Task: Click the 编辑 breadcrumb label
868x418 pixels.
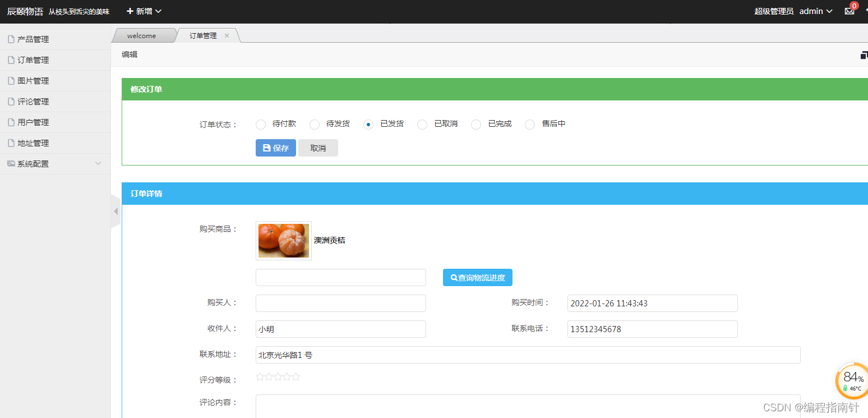Action: tap(130, 54)
